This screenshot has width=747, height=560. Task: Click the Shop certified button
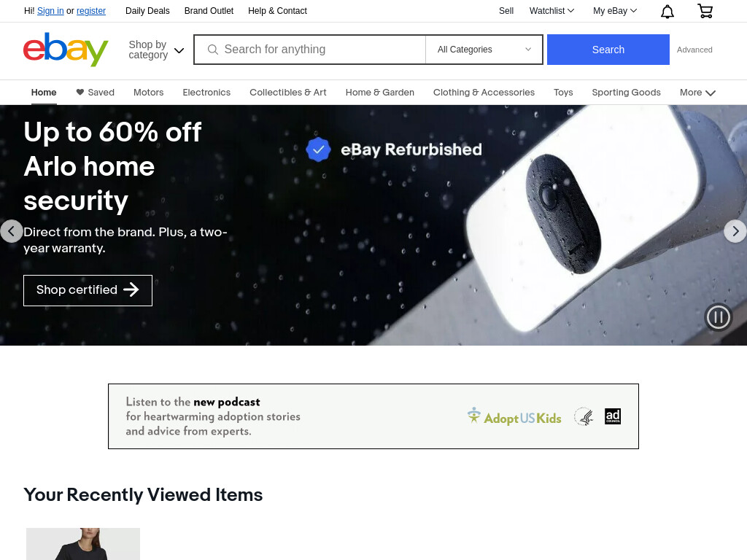(x=88, y=290)
